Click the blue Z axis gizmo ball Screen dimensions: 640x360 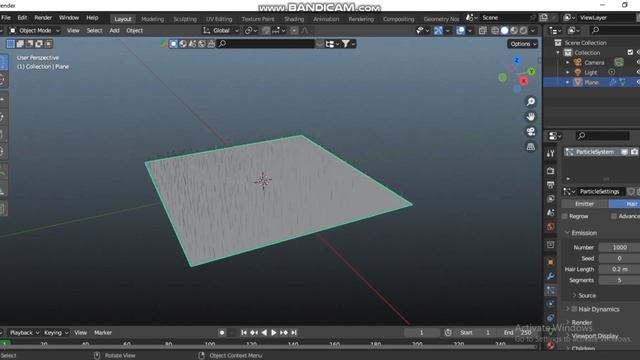point(517,60)
